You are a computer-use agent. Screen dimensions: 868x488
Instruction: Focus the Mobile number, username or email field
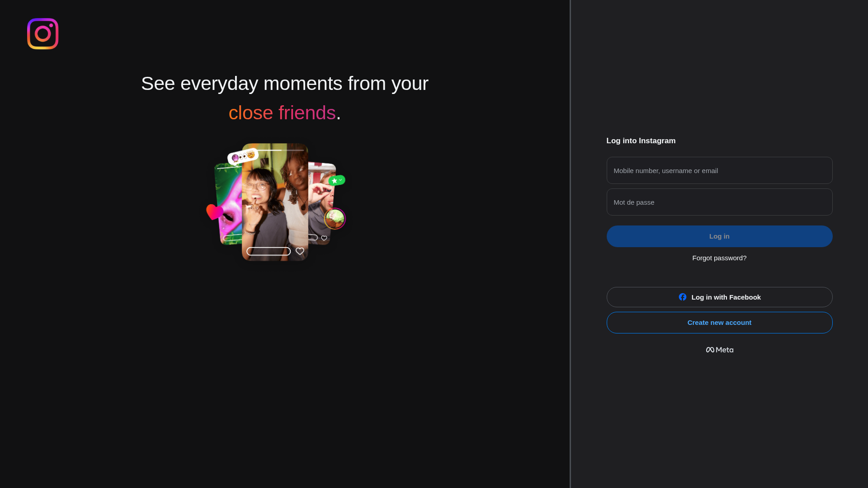point(719,170)
